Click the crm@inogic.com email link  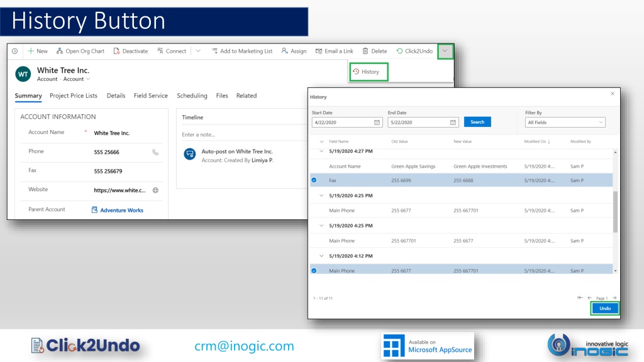[245, 346]
